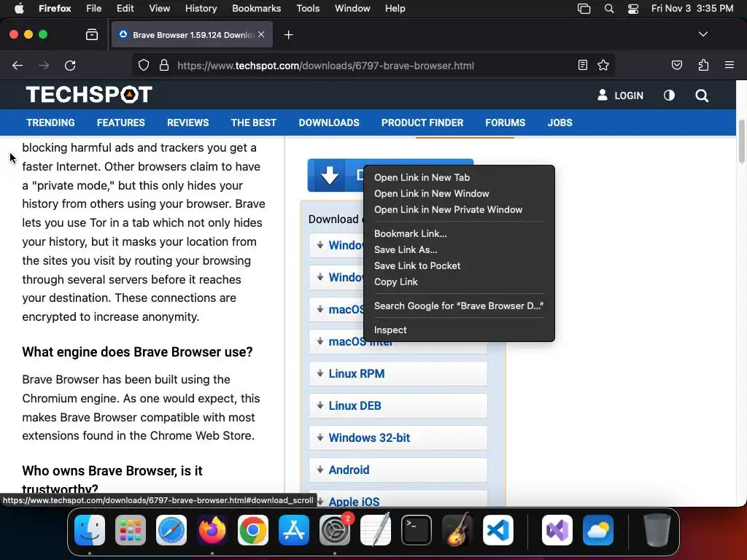The height and width of the screenshot is (560, 747).
Task: Select Search Google for Brave Browser
Action: [x=458, y=306]
